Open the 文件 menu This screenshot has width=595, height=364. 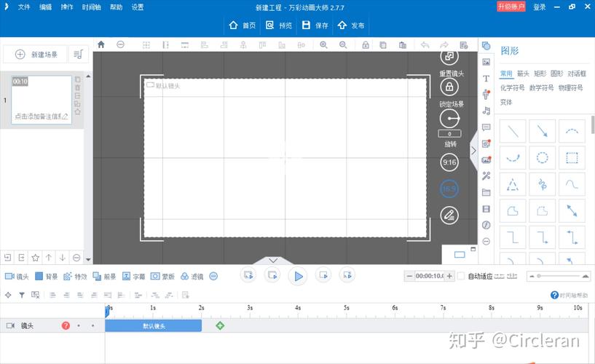point(24,7)
